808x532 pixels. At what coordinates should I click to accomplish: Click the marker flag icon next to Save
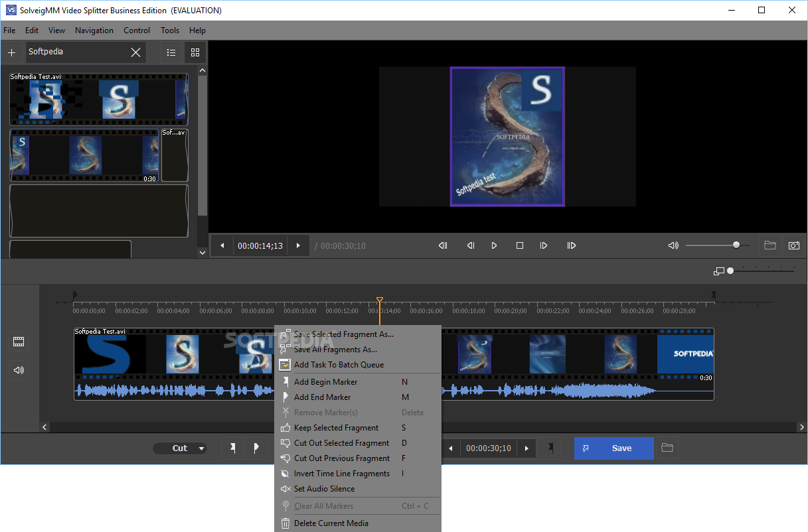tap(550, 448)
